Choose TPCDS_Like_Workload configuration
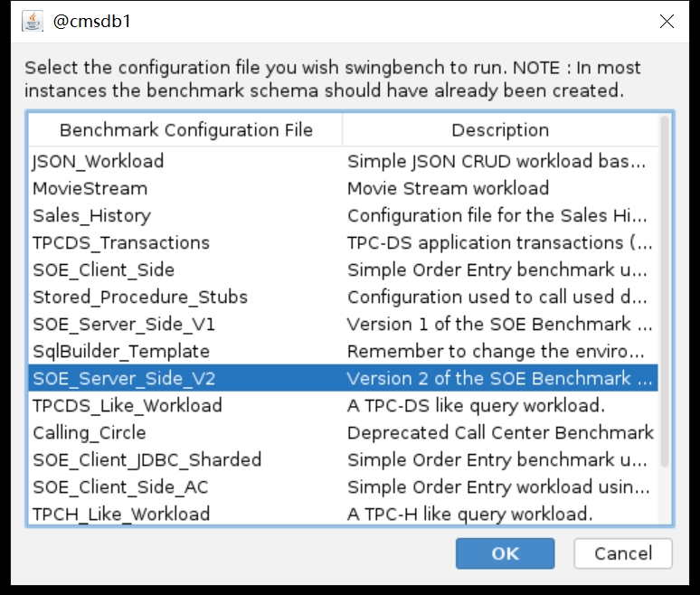This screenshot has height=595, width=700. point(127,406)
